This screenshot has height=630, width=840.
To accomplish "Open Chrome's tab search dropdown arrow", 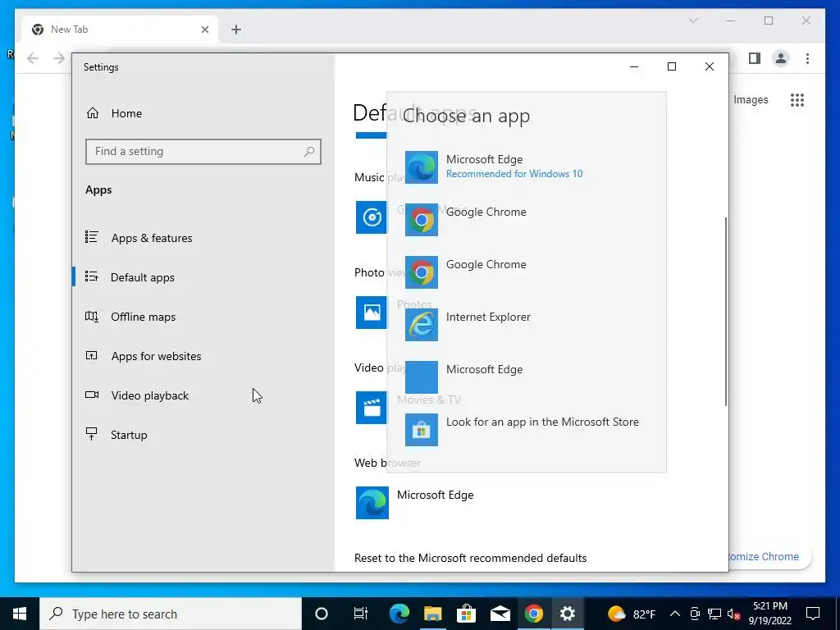I will tap(692, 21).
